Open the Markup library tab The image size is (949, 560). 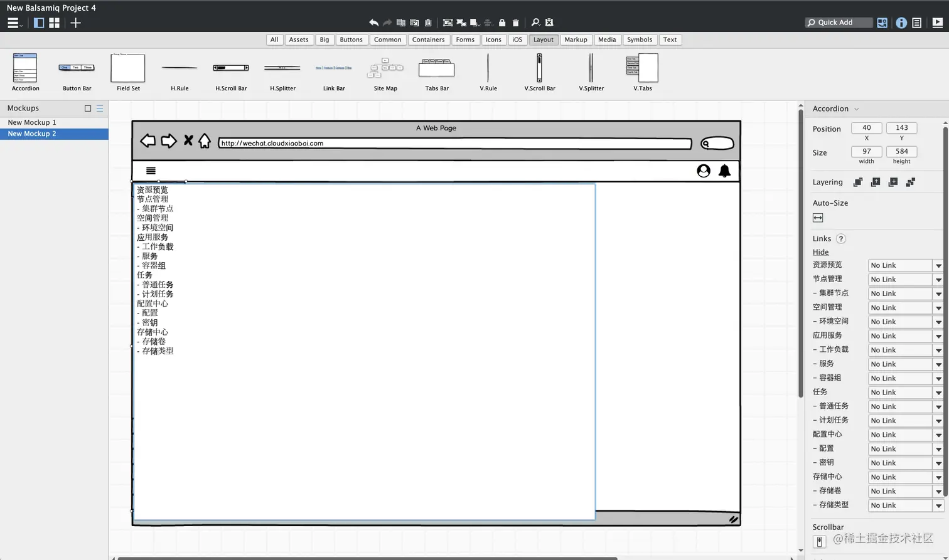[x=576, y=40]
